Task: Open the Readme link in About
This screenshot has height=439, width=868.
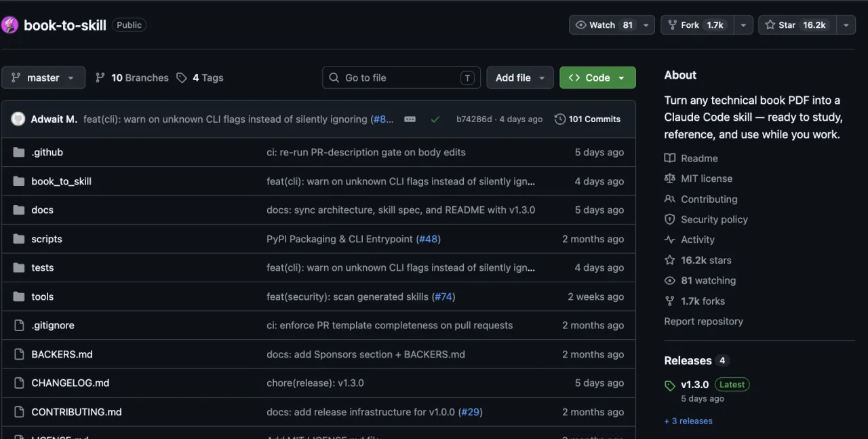Action: (x=699, y=158)
